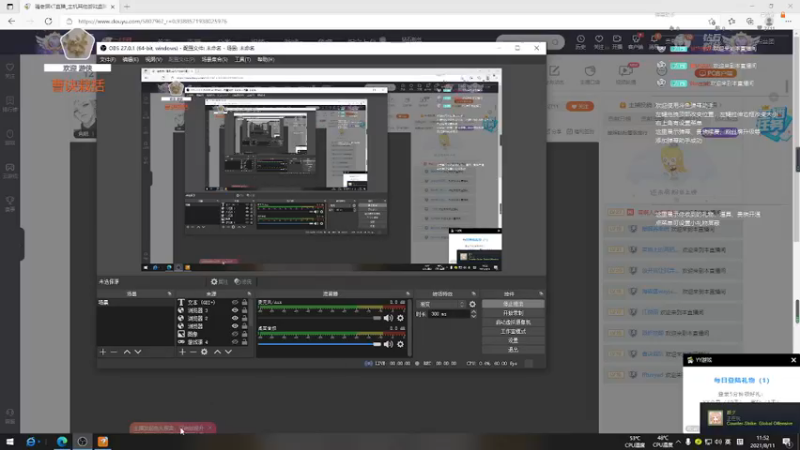
Task: Adjust the 桌面音频 volume slider
Action: (x=319, y=344)
